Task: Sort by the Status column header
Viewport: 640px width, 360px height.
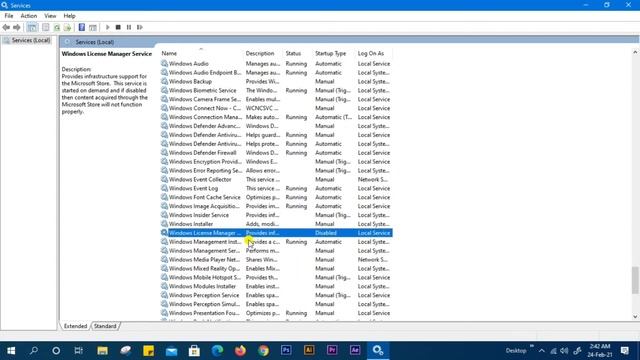Action: pyautogui.click(x=298, y=53)
